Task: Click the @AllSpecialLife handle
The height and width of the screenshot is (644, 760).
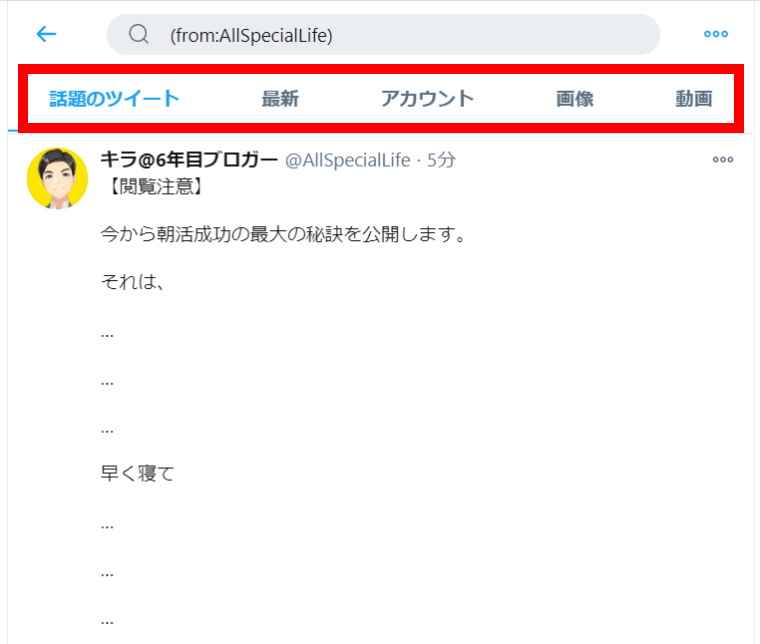Action: pyautogui.click(x=347, y=160)
